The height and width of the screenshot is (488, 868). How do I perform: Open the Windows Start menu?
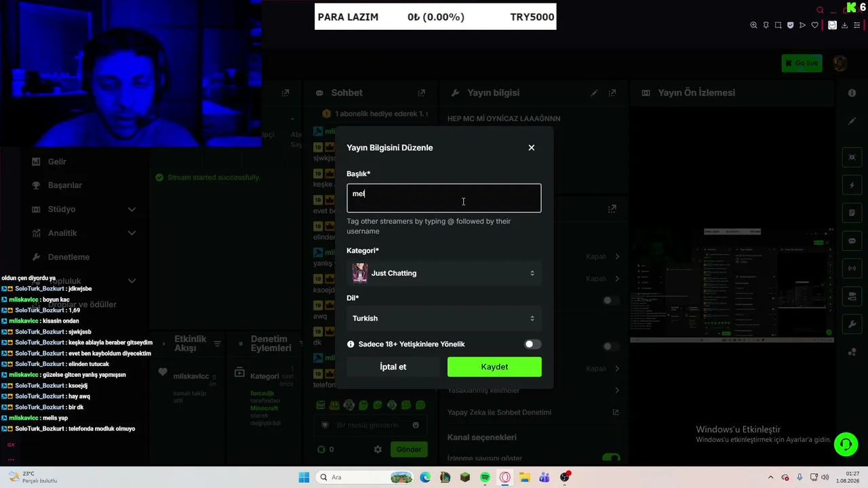point(304,477)
